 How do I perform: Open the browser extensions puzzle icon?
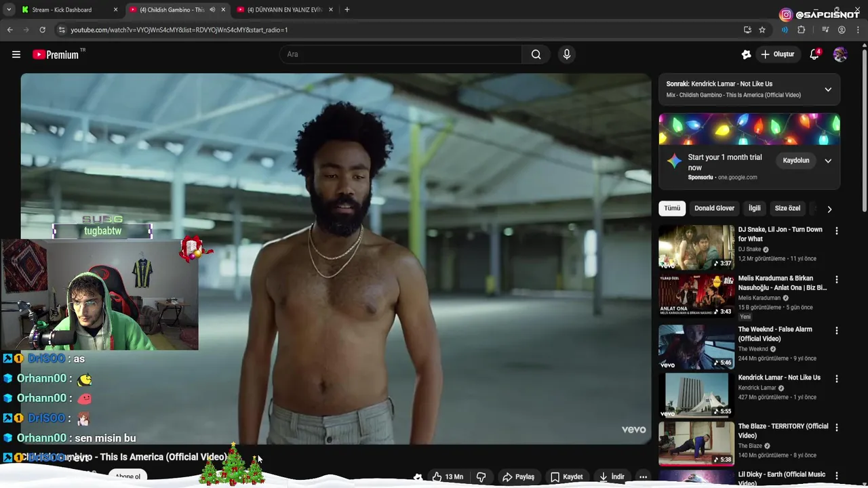(802, 30)
